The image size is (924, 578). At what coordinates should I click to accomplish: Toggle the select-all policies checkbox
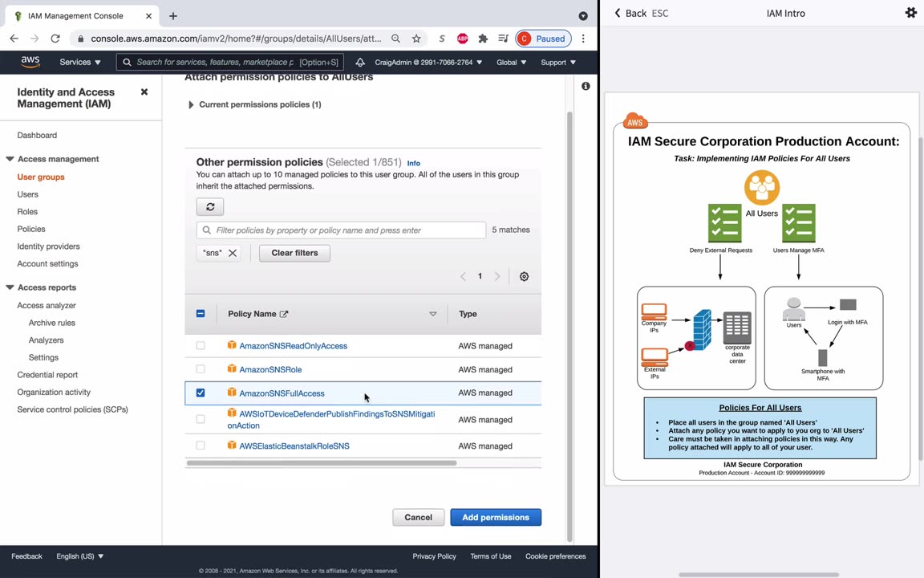[x=201, y=314]
